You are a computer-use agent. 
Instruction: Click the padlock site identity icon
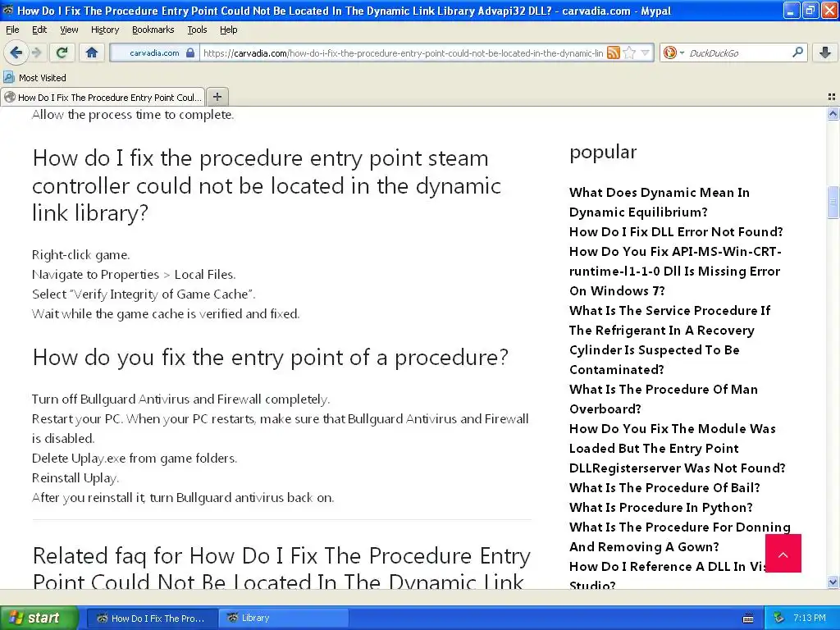tap(190, 52)
